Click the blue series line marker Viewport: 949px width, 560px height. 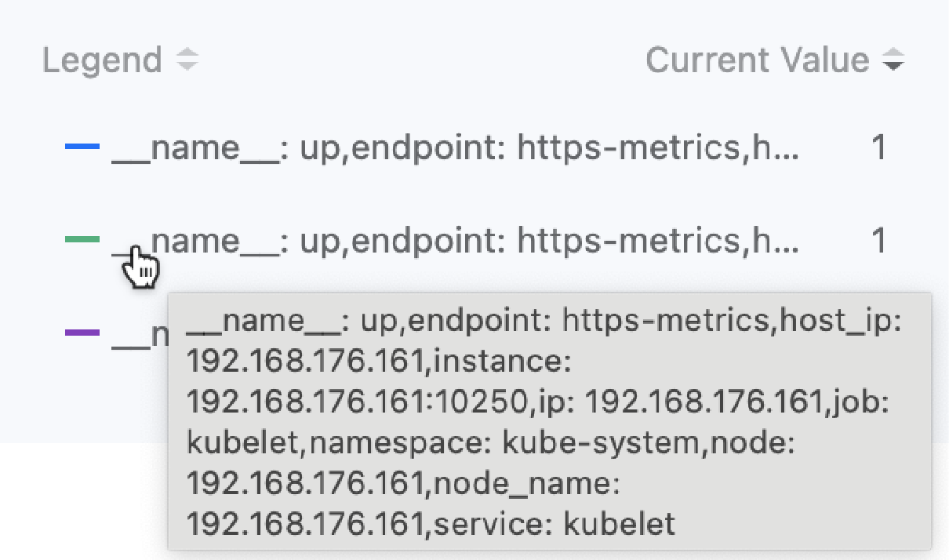tap(82, 147)
